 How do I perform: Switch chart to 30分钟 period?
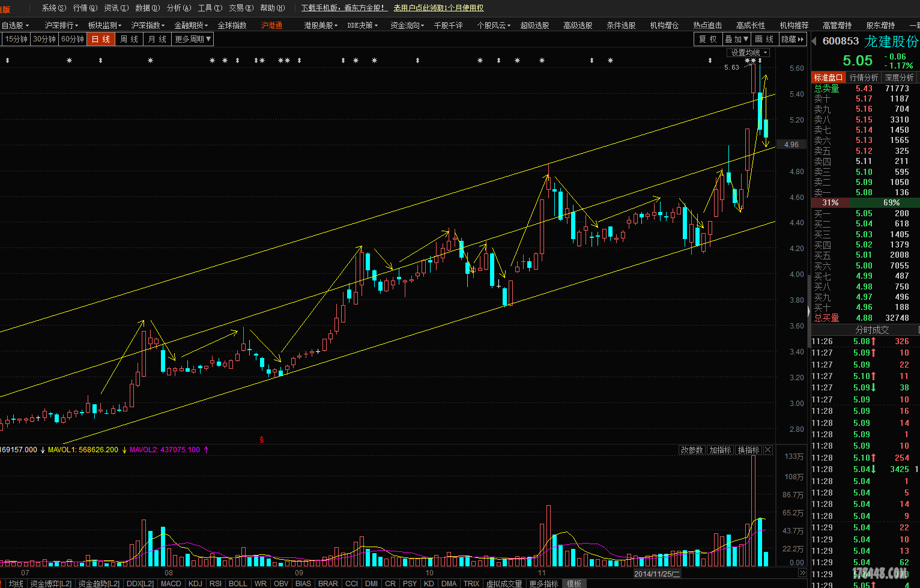(44, 39)
